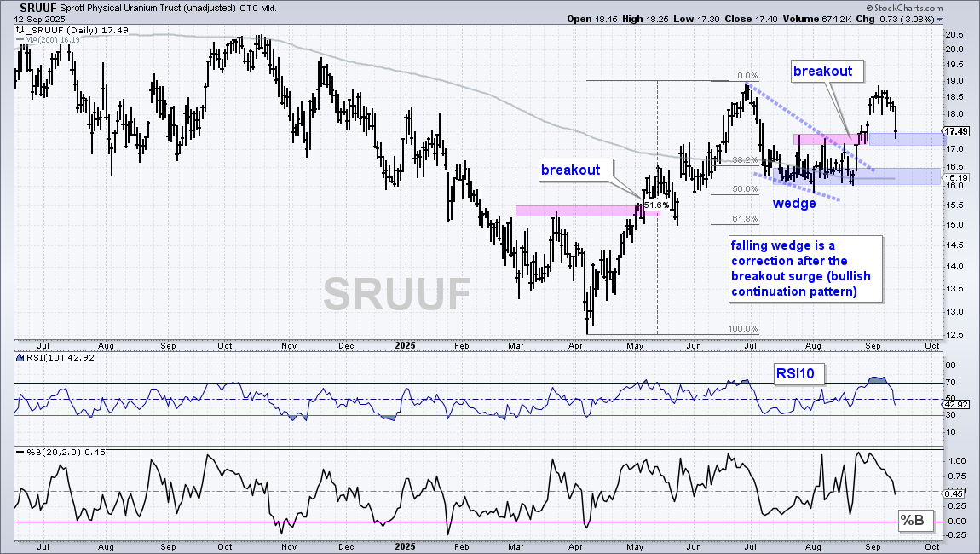Click the Chg -0.73 (-3.98%) value

coord(895,19)
